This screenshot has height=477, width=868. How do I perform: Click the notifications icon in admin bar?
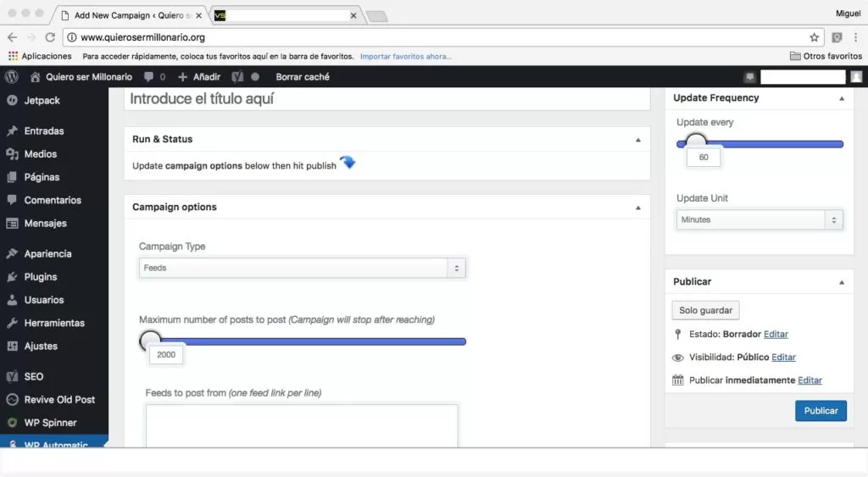(749, 77)
